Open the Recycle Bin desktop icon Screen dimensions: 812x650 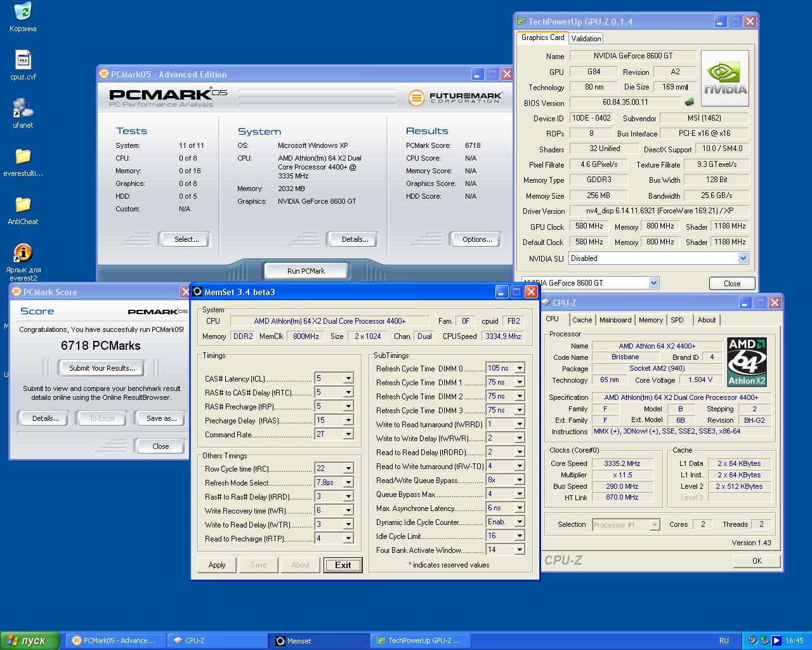(x=23, y=11)
